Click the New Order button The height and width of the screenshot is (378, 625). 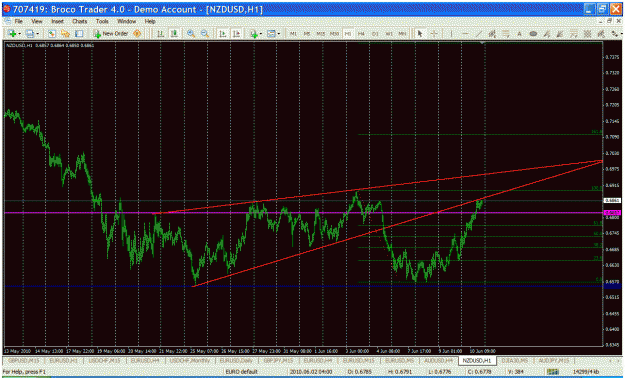click(x=111, y=34)
